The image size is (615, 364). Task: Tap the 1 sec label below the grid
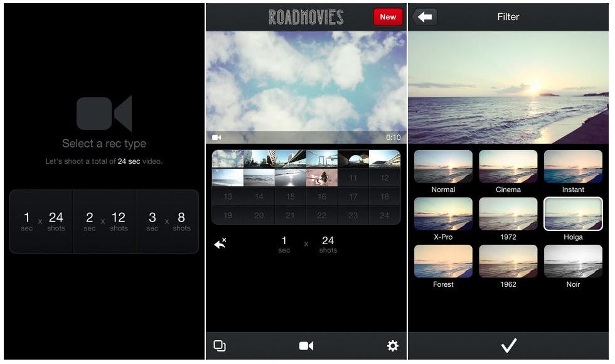coord(284,244)
